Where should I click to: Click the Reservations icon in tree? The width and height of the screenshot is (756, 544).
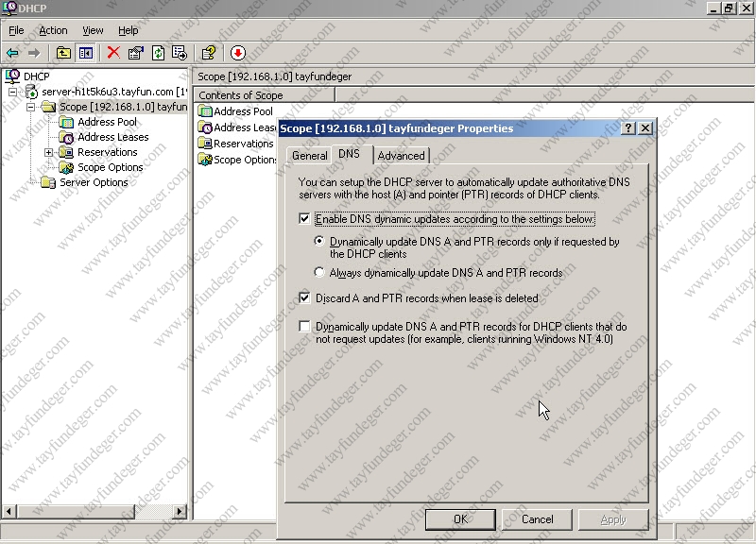coord(66,152)
